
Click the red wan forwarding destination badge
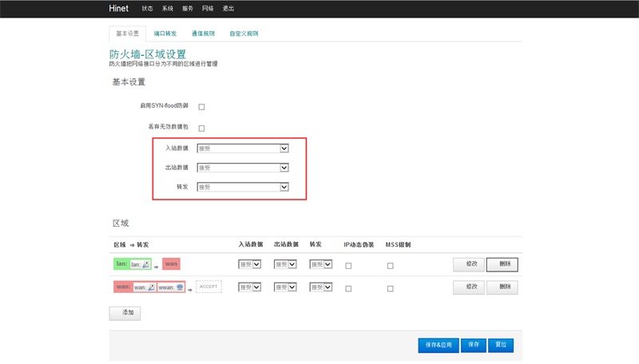coord(171,264)
